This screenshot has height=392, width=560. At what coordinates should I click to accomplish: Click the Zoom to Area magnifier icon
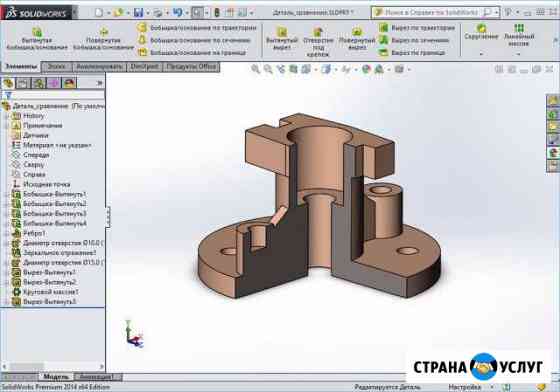click(268, 69)
